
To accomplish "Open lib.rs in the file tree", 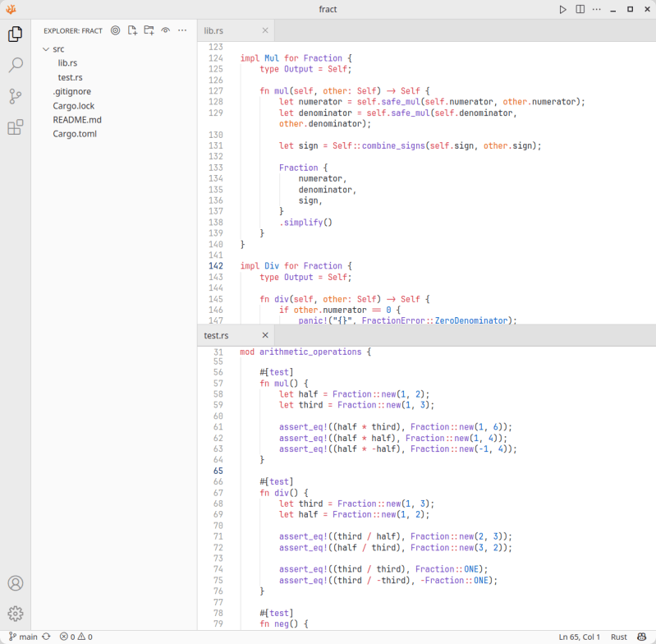I will coord(67,63).
